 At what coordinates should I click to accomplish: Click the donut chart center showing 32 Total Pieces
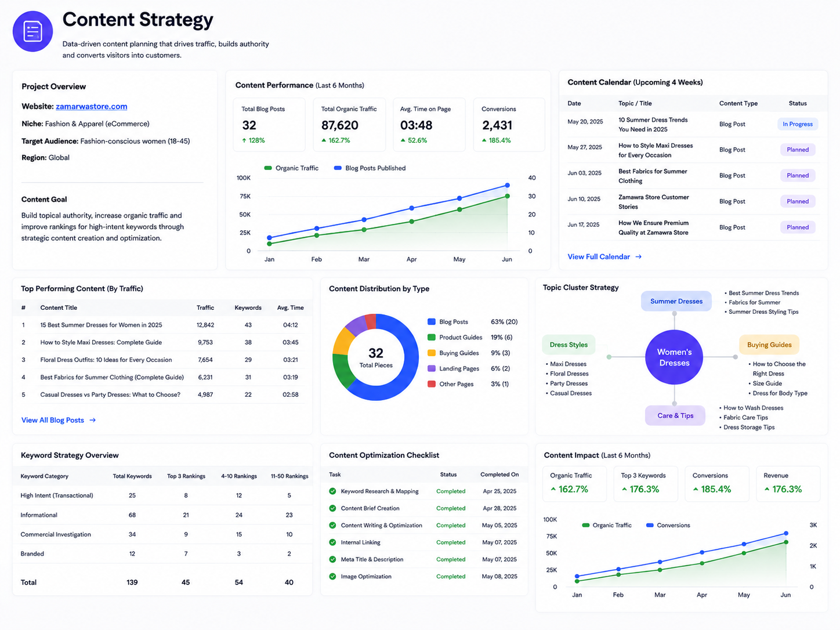pyautogui.click(x=376, y=357)
